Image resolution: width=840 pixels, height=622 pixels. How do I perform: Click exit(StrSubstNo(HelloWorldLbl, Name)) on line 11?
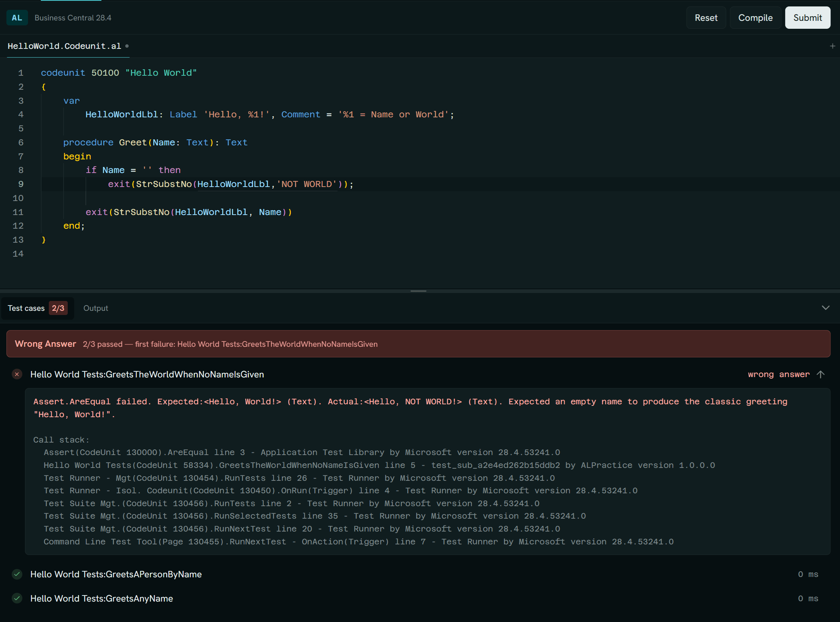(189, 212)
